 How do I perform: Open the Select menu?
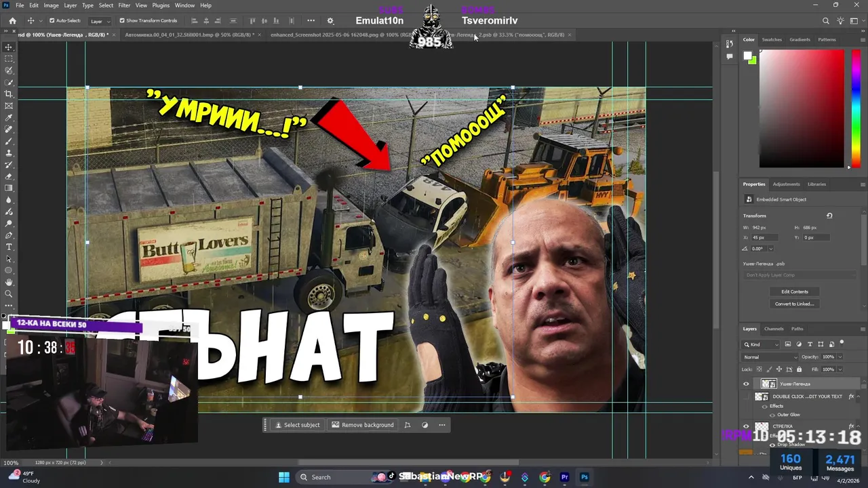(x=106, y=5)
